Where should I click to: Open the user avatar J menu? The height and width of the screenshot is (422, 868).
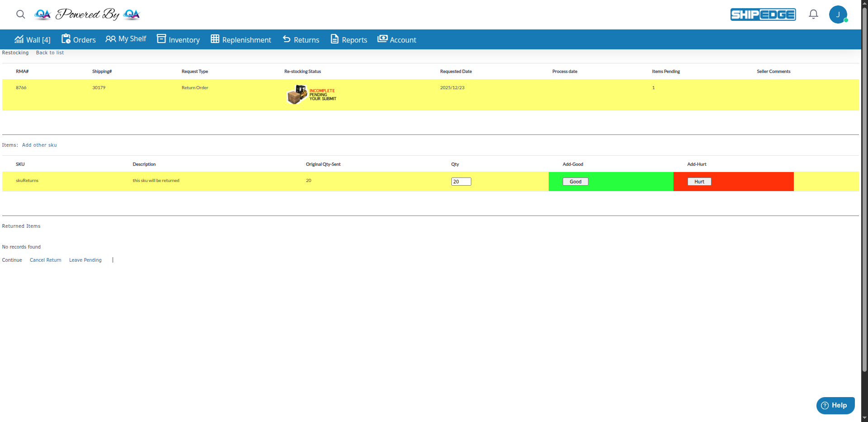(838, 14)
